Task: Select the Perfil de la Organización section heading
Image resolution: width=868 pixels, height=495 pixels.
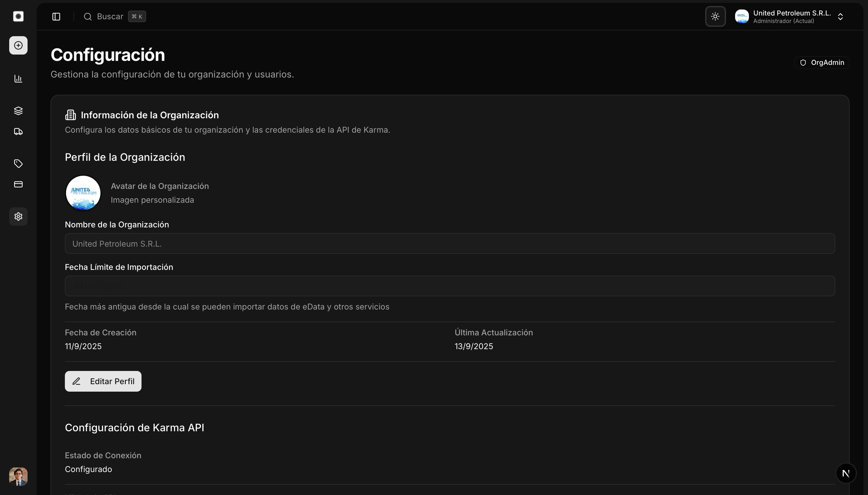Action: (x=125, y=157)
